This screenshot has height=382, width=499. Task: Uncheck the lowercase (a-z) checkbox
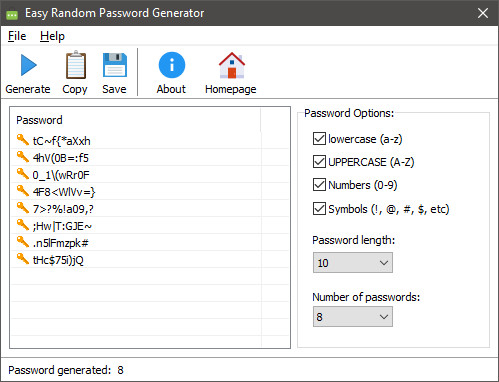pyautogui.click(x=319, y=138)
